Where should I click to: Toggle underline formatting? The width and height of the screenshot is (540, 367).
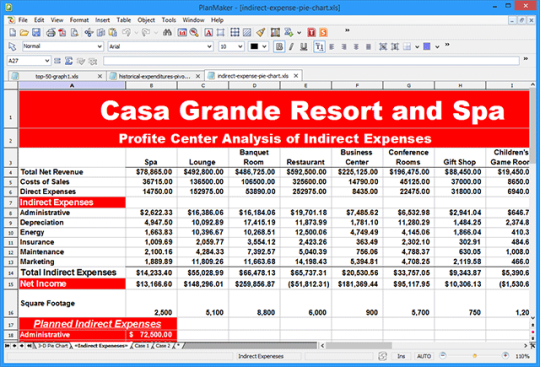303,46
